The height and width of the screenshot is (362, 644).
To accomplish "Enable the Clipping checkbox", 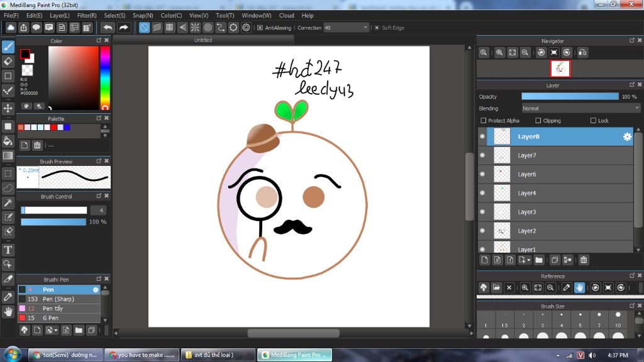I will point(538,121).
